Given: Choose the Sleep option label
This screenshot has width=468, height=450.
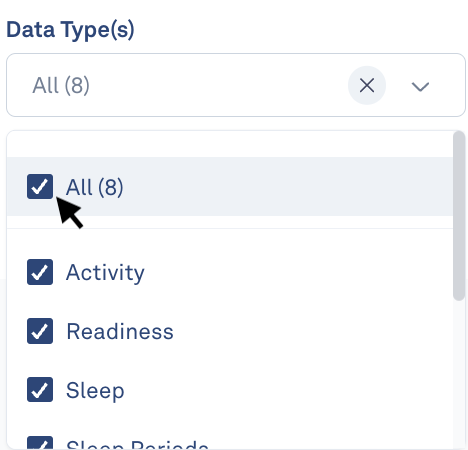Looking at the screenshot, I should tap(95, 391).
